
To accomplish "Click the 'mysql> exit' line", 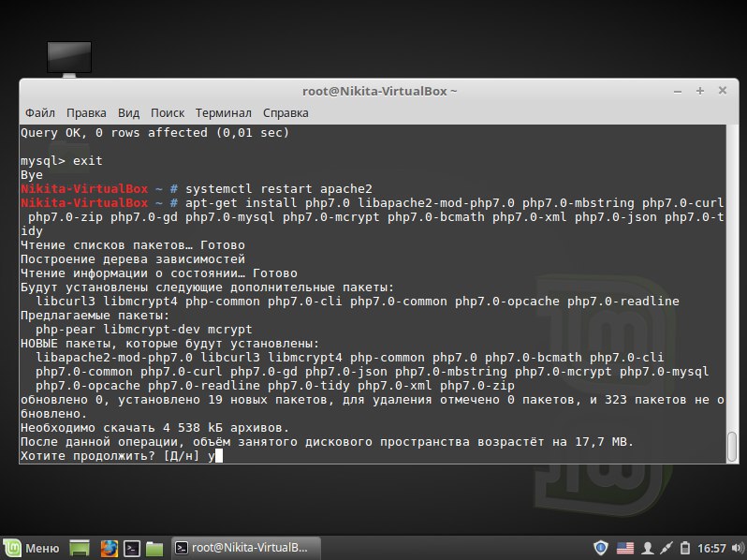I will (x=62, y=161).
